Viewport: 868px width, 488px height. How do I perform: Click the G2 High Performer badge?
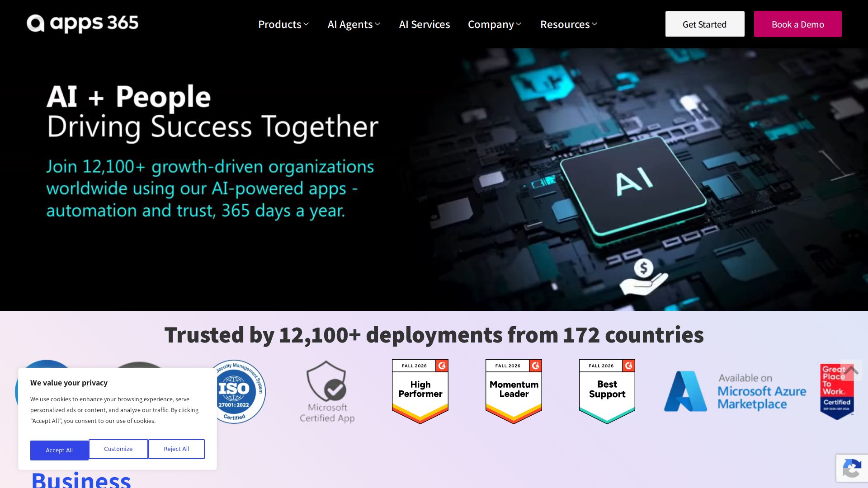(x=420, y=391)
